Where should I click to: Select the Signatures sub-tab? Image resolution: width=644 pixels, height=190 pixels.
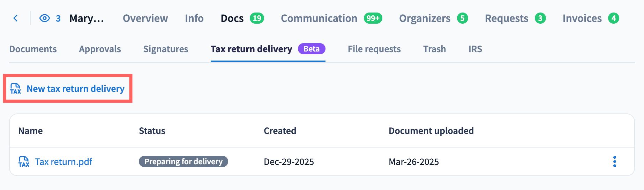(166, 49)
